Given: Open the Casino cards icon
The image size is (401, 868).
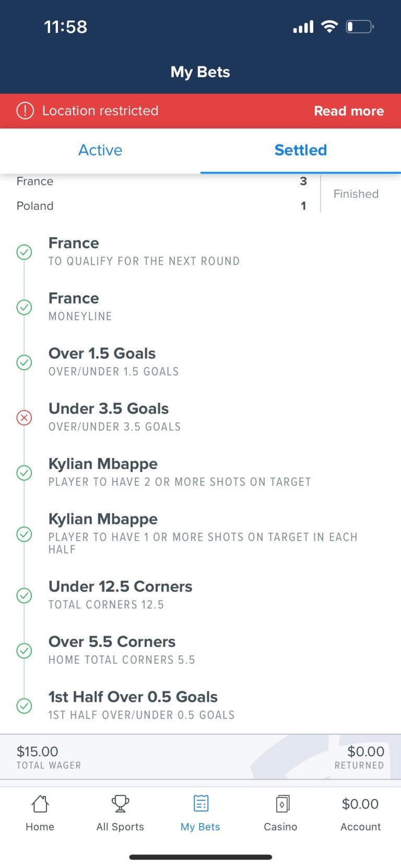Looking at the screenshot, I should pyautogui.click(x=281, y=804).
